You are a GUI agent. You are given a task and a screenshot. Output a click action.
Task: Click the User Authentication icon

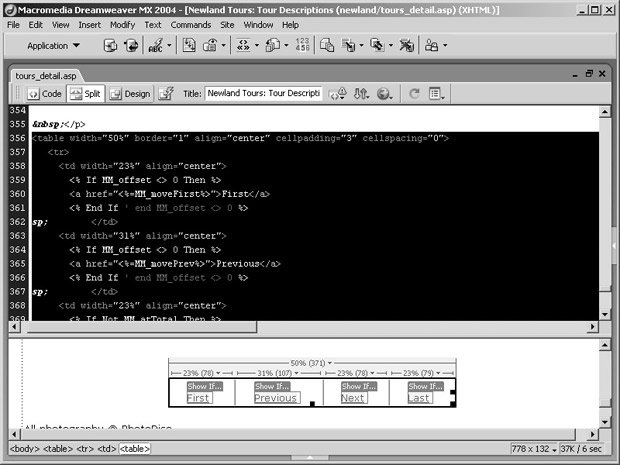click(x=431, y=45)
